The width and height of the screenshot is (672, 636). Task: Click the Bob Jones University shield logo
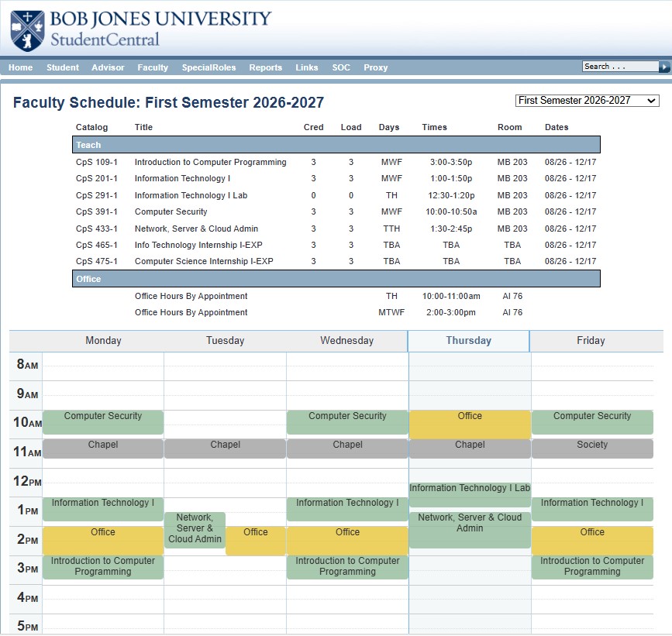[x=27, y=30]
